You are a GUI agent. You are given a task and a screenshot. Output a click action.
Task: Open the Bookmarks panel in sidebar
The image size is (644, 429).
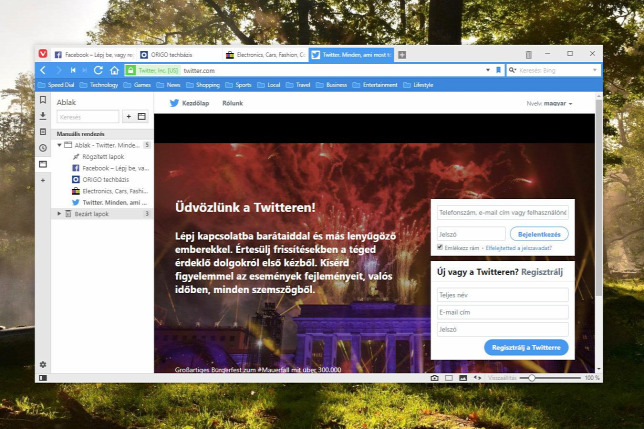click(43, 100)
